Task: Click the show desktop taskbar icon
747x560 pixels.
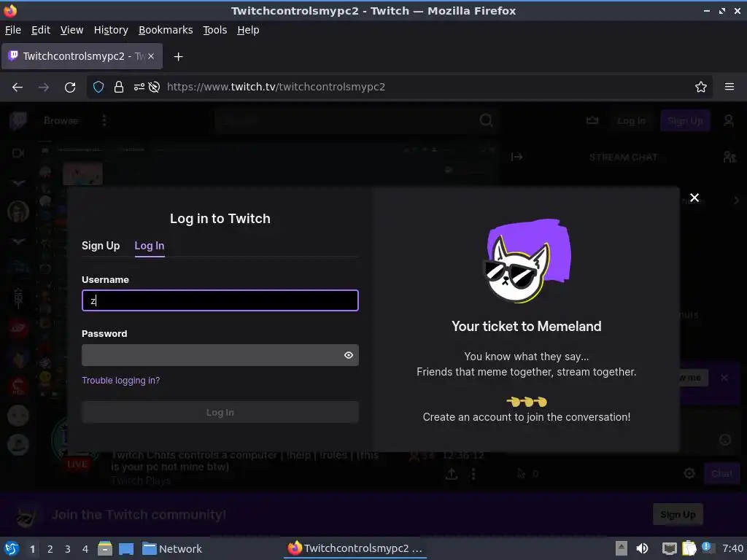Action: 126,549
